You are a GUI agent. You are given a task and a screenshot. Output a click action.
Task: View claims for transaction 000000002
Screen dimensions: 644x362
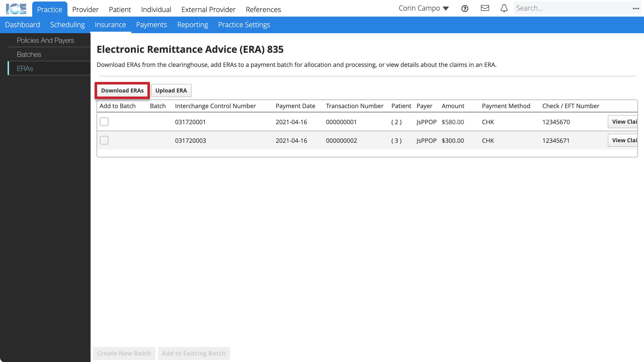625,140
